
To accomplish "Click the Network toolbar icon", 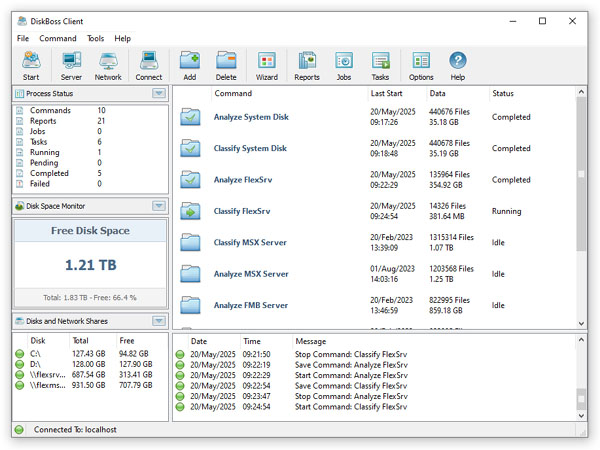I will pyautogui.click(x=108, y=65).
